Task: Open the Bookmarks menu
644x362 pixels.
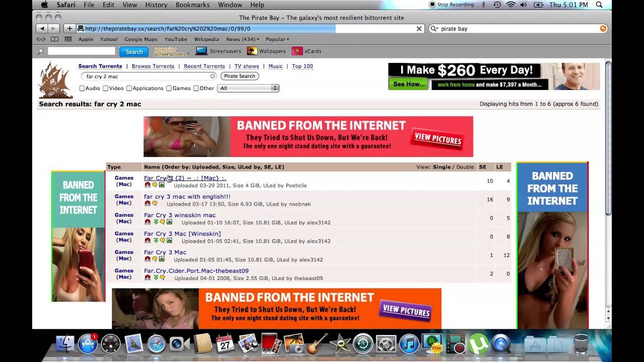Action: pos(193,5)
